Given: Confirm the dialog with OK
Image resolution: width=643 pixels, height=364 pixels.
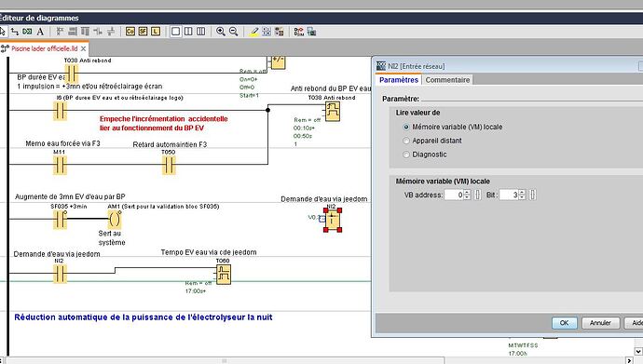Looking at the screenshot, I should [565, 323].
